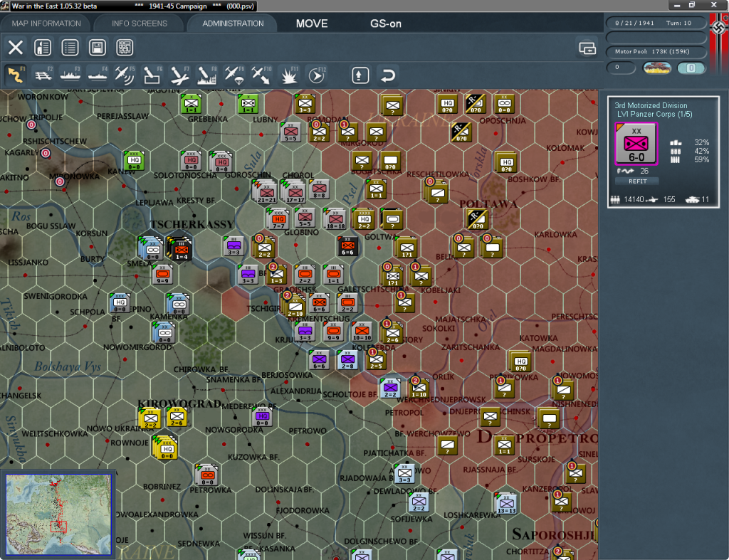
Task: Select the 9=9 unit at Smela
Action: click(x=163, y=274)
